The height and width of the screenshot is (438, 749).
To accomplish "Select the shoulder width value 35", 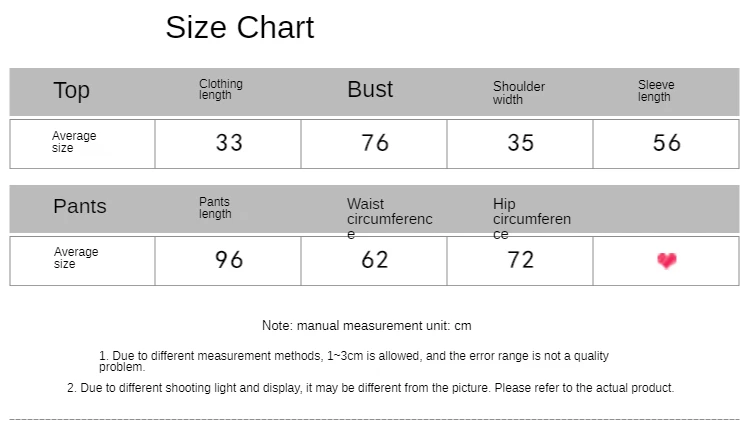I will click(520, 143).
